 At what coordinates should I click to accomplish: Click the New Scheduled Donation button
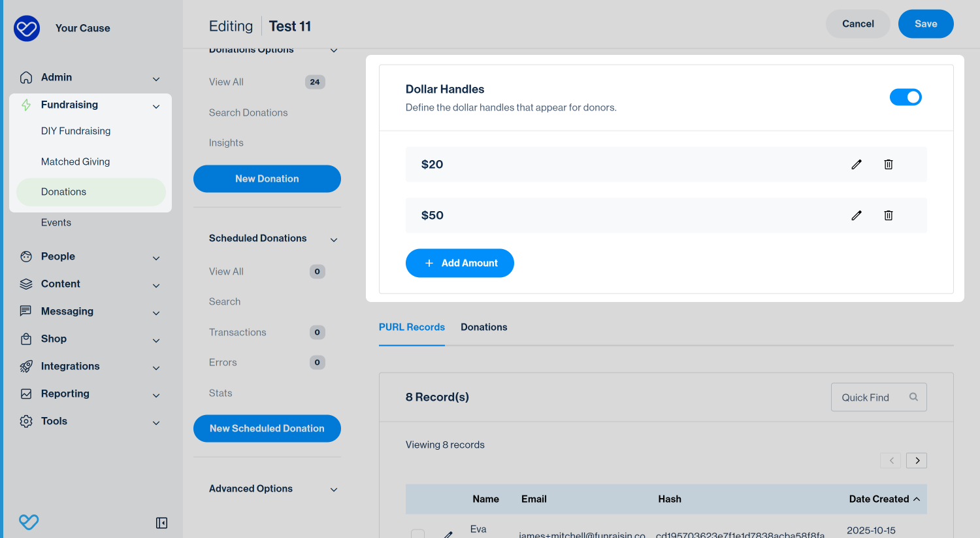(x=267, y=428)
